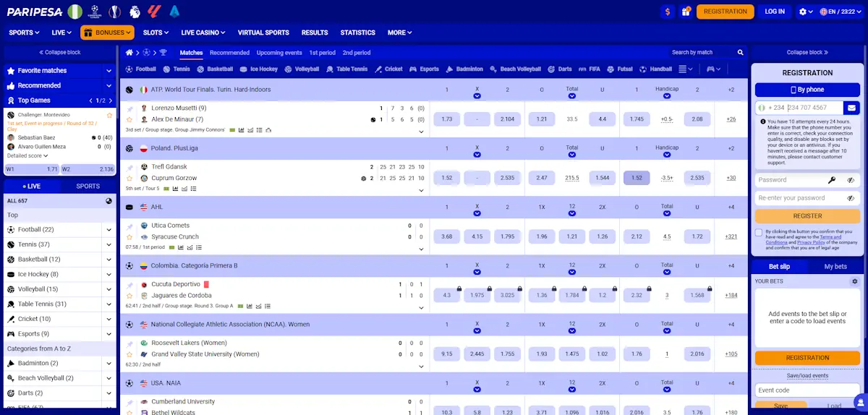Open the Premier League lion icon

134,12
